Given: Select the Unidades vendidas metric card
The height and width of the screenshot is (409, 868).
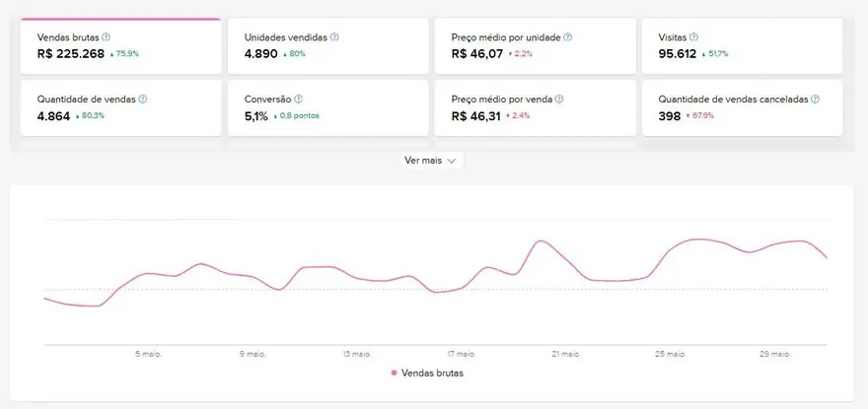Looking at the screenshot, I should [327, 46].
